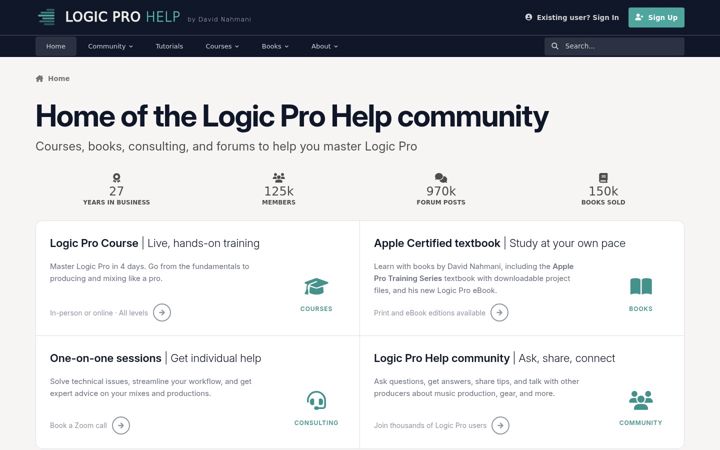Viewport: 720px width, 450px height.
Task: Click the people Community icon
Action: [641, 400]
